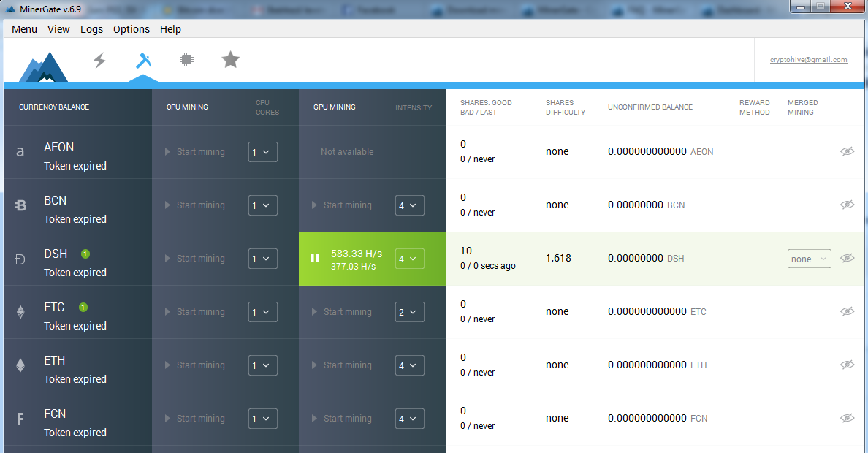868x453 pixels.
Task: Open DSH merged mining dropdown
Action: [x=810, y=259]
